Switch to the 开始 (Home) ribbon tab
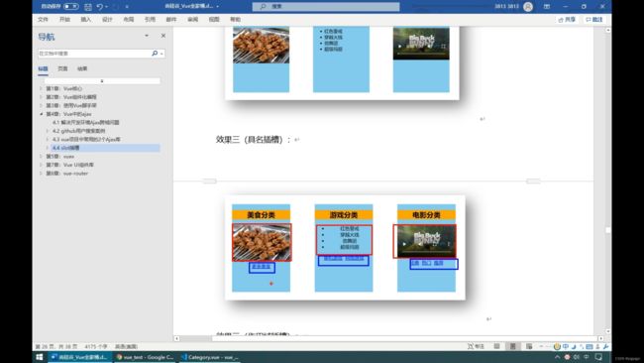 [x=64, y=19]
